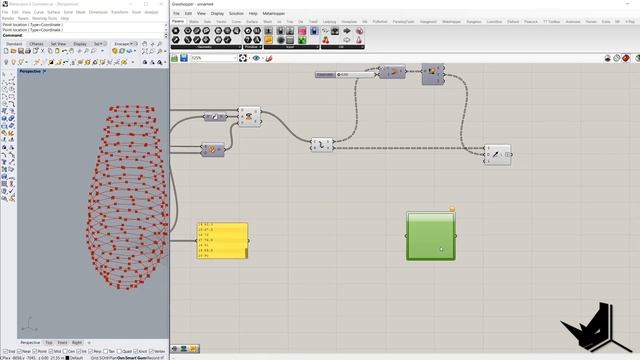Viewport: 640px width, 360px height.
Task: Select the yellow data panel on canvas
Action: pos(222,240)
